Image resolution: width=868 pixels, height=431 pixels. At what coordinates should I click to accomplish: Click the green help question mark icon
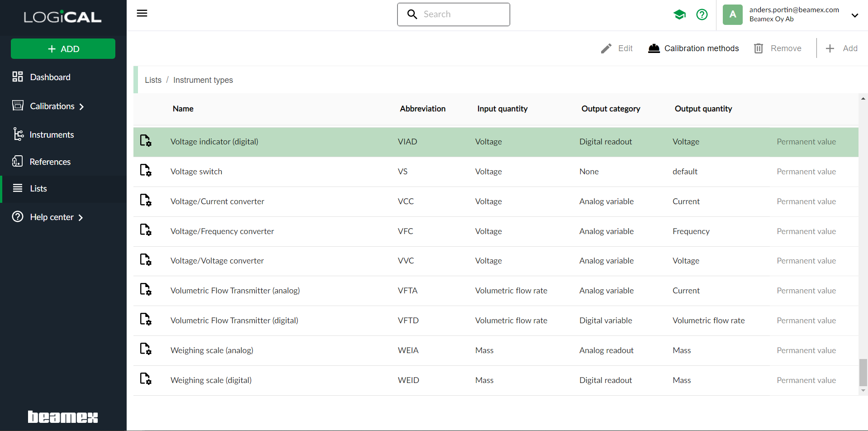pyautogui.click(x=702, y=14)
